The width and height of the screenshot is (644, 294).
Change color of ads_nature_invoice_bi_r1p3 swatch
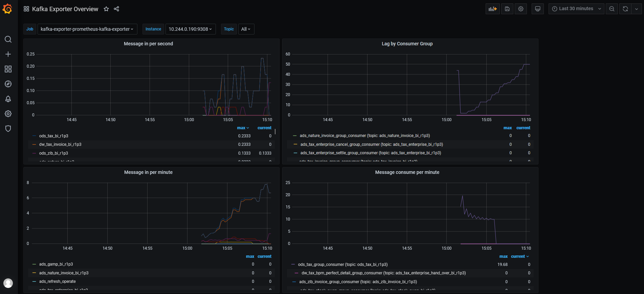(34, 273)
